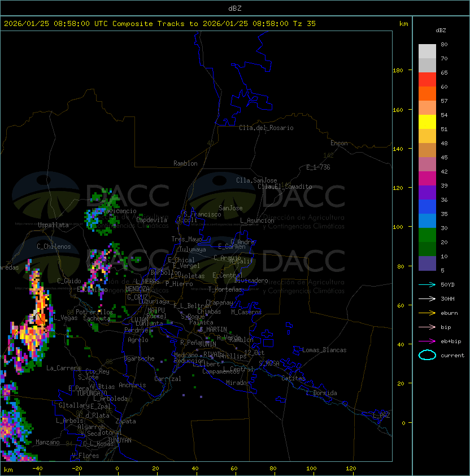Click the Lomas_Blancas label

[x=324, y=350]
